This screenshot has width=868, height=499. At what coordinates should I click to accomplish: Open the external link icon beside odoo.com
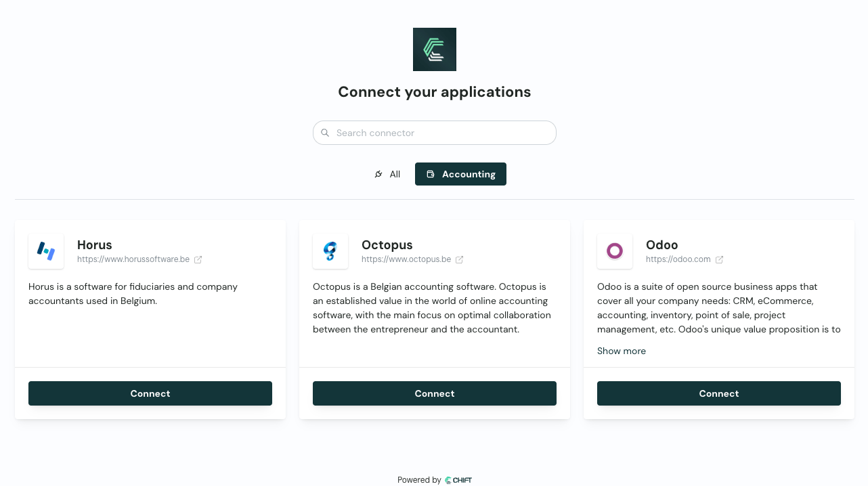[x=720, y=259]
